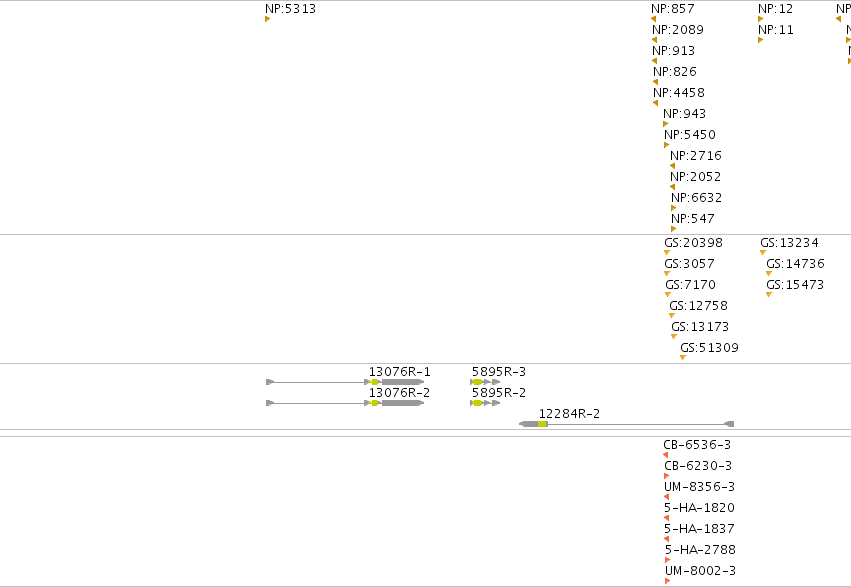851x587 pixels.
Task: Click the yellow-green coding exon of 12284R-2
Action: [x=542, y=424]
